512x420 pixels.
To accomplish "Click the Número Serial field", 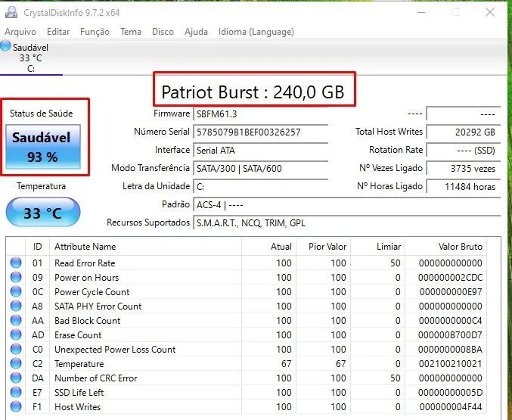I will coord(260,132).
